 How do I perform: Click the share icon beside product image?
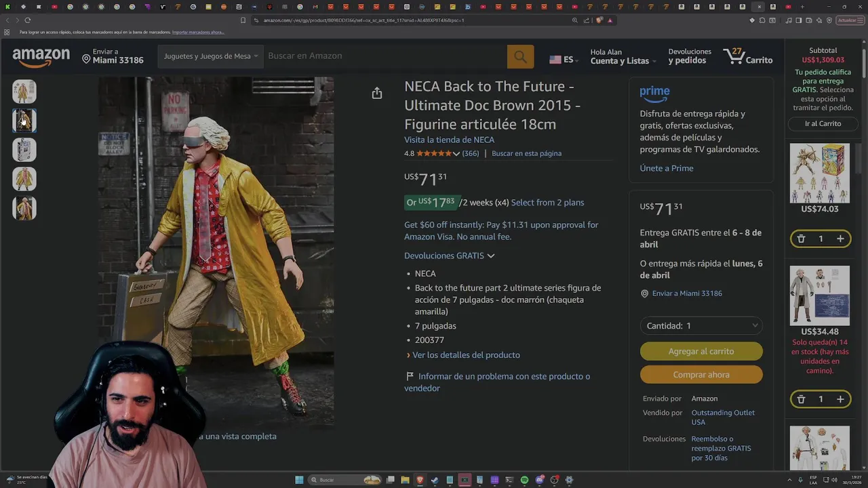(x=377, y=94)
